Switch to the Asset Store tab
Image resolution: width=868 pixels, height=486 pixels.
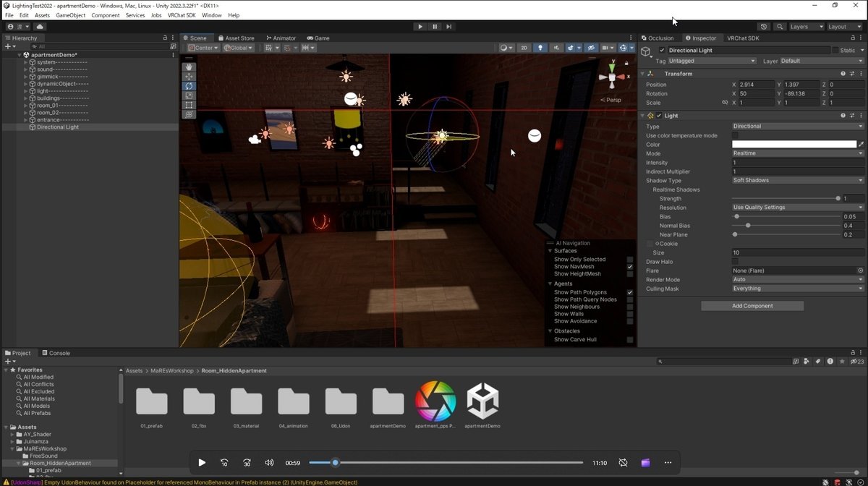coord(236,38)
